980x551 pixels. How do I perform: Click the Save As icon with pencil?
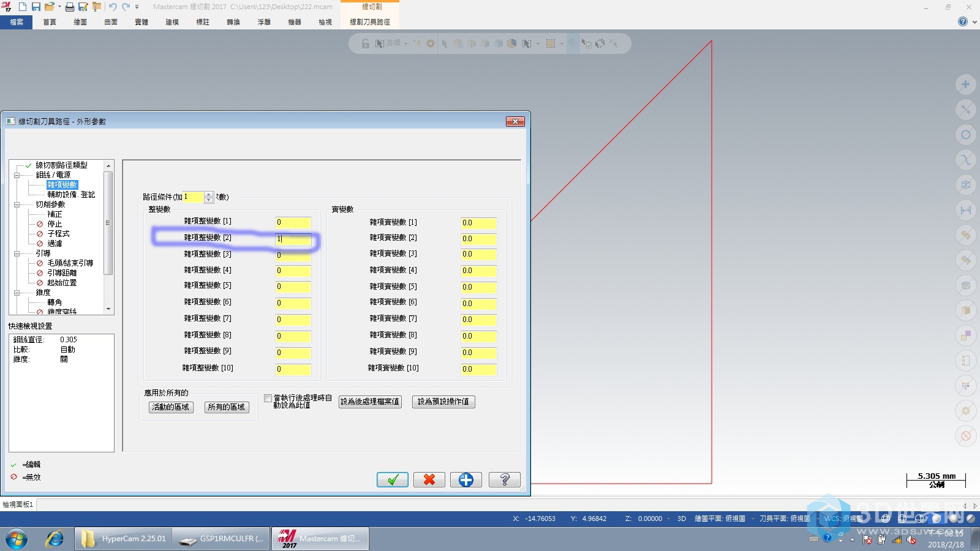[x=83, y=7]
